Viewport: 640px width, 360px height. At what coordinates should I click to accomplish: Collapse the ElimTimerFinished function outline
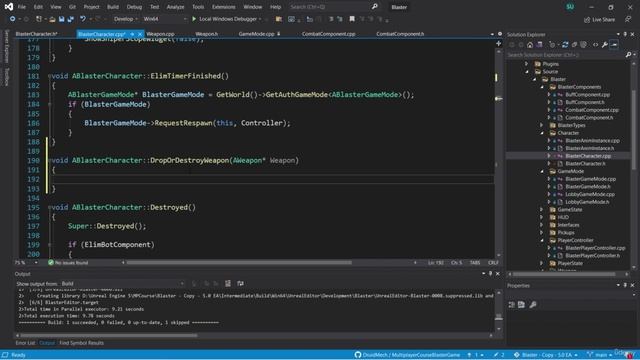pos(49,76)
